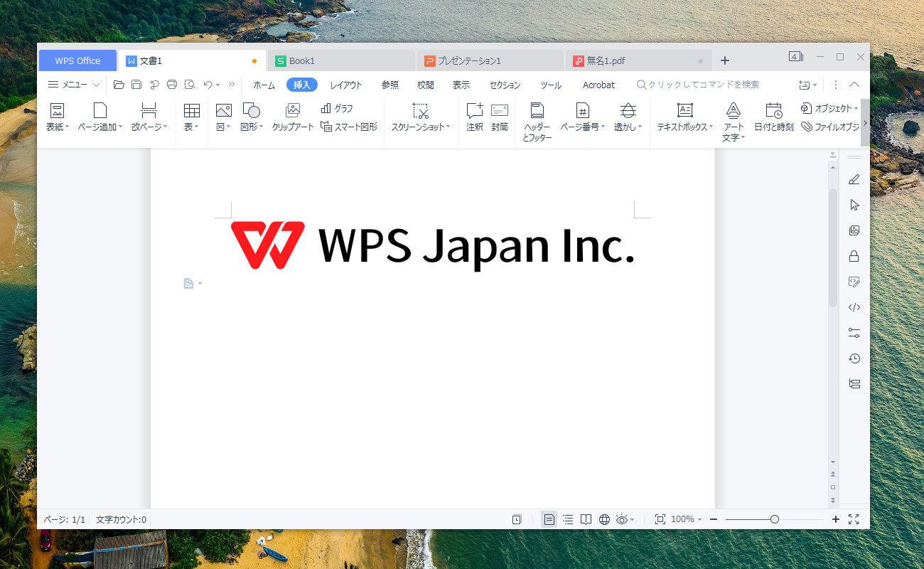This screenshot has width=924, height=569.
Task: Open the レイアウト ribbon tab
Action: tap(346, 85)
